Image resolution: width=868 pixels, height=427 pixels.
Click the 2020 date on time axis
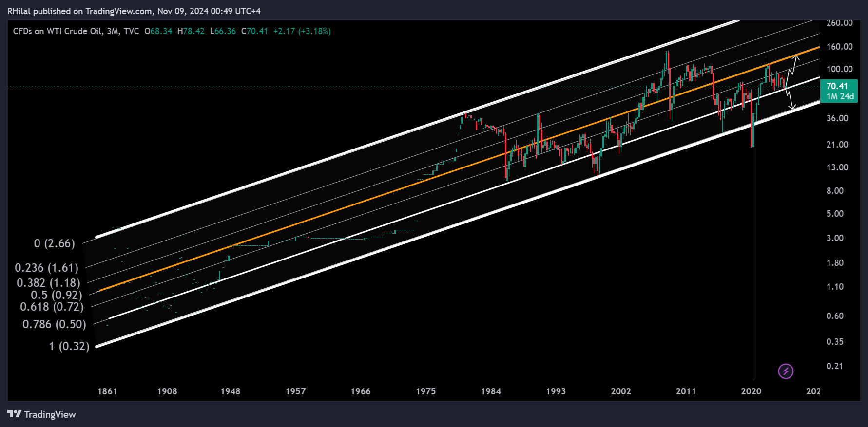pyautogui.click(x=751, y=391)
